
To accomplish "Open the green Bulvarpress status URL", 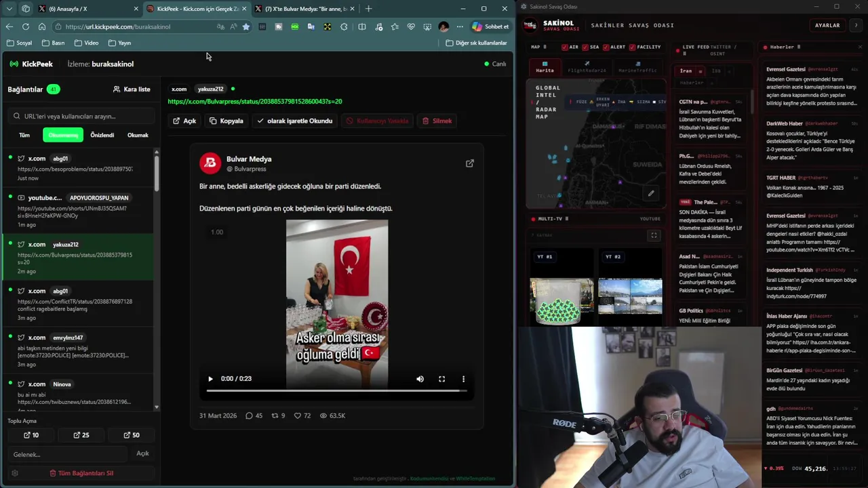I will [255, 102].
